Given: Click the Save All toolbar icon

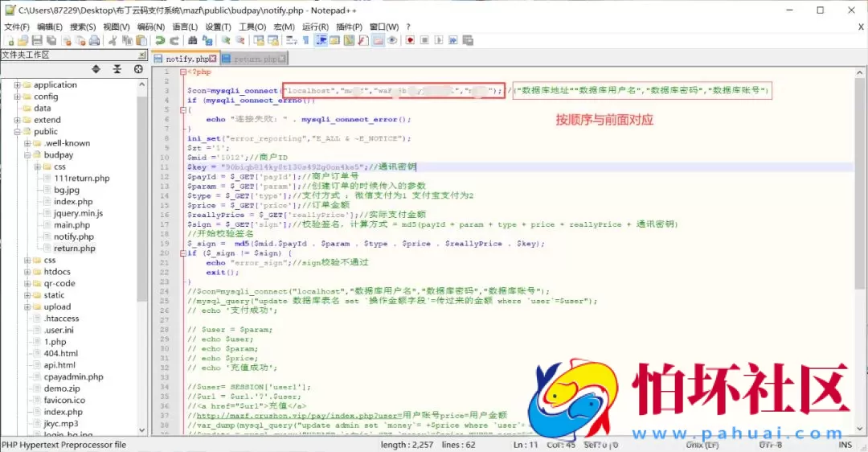Looking at the screenshot, I should [51, 40].
